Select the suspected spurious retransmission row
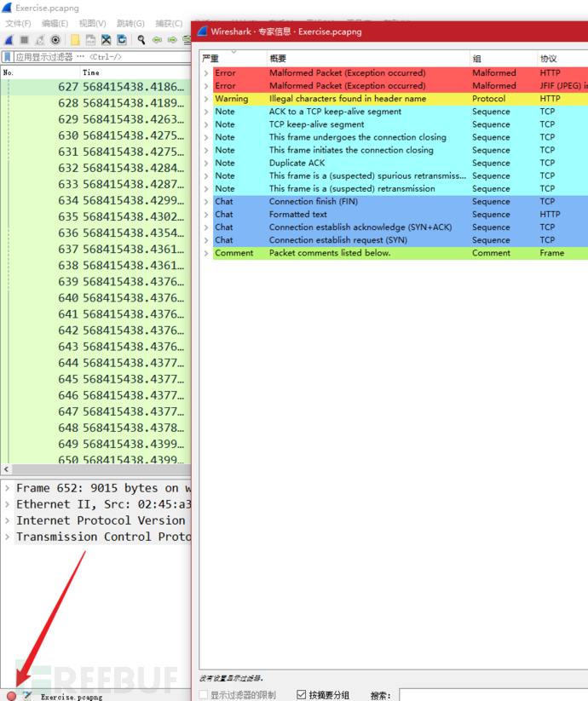 [x=401, y=176]
